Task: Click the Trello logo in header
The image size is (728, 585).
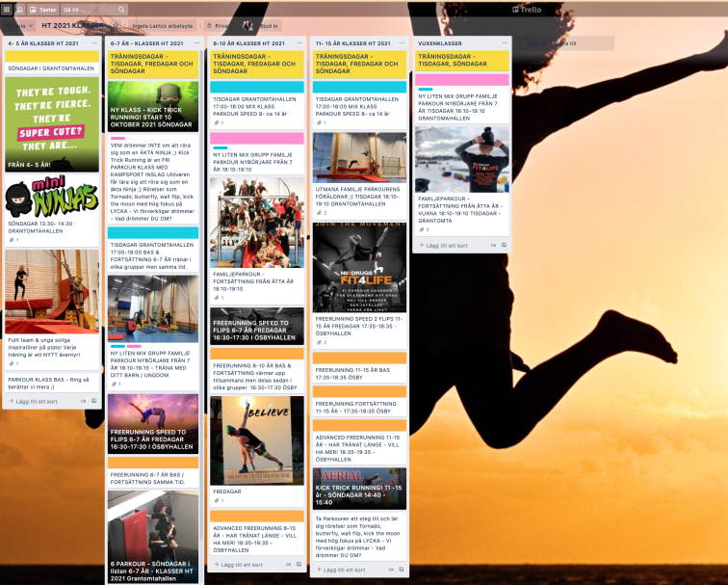Action: (x=527, y=10)
